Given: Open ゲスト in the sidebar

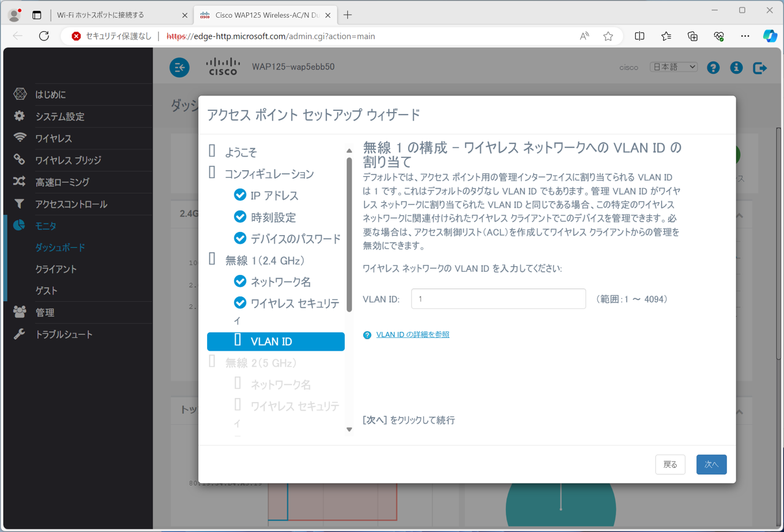Looking at the screenshot, I should (x=46, y=291).
